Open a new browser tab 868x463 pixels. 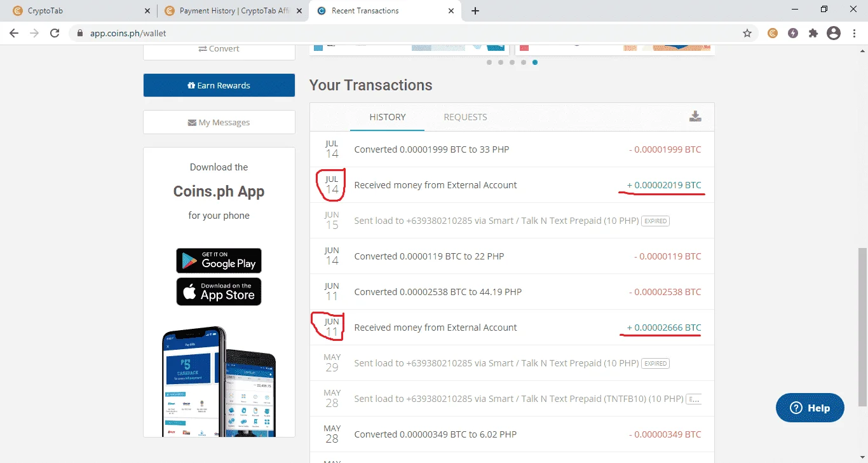pos(475,11)
